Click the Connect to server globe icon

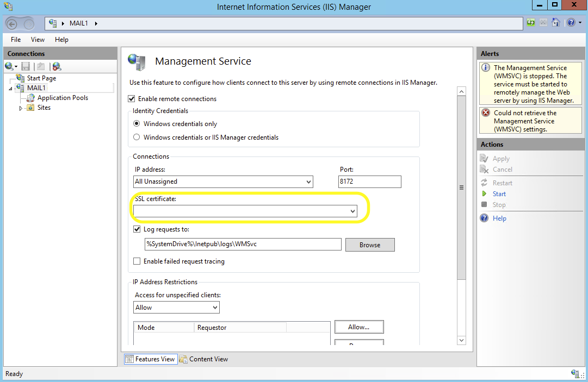[8, 66]
